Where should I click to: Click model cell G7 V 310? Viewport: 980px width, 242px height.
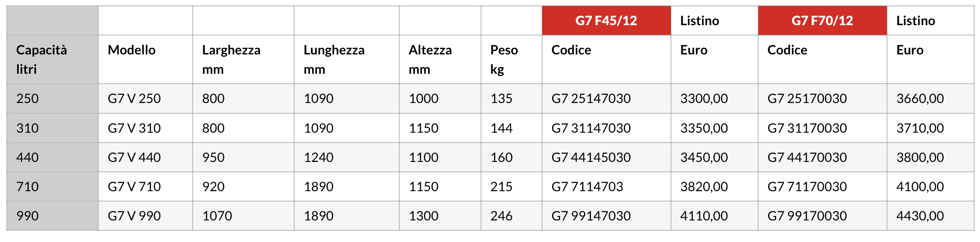pos(146,128)
